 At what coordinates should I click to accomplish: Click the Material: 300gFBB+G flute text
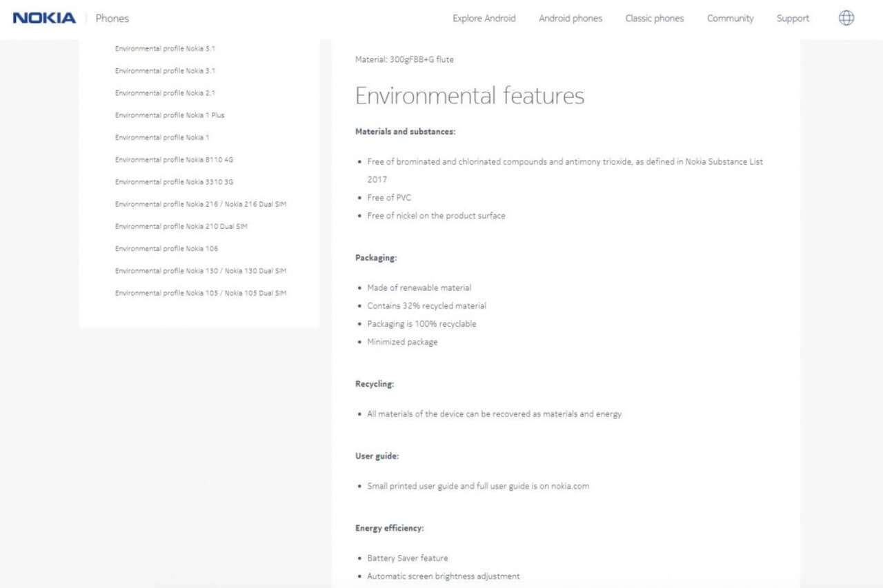404,59
